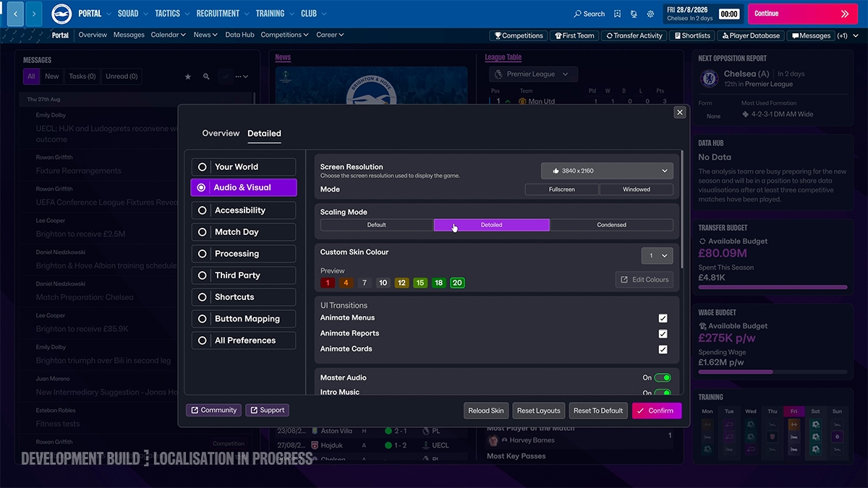868x488 pixels.
Task: Toggle the Animate Menus checkbox
Action: click(663, 318)
